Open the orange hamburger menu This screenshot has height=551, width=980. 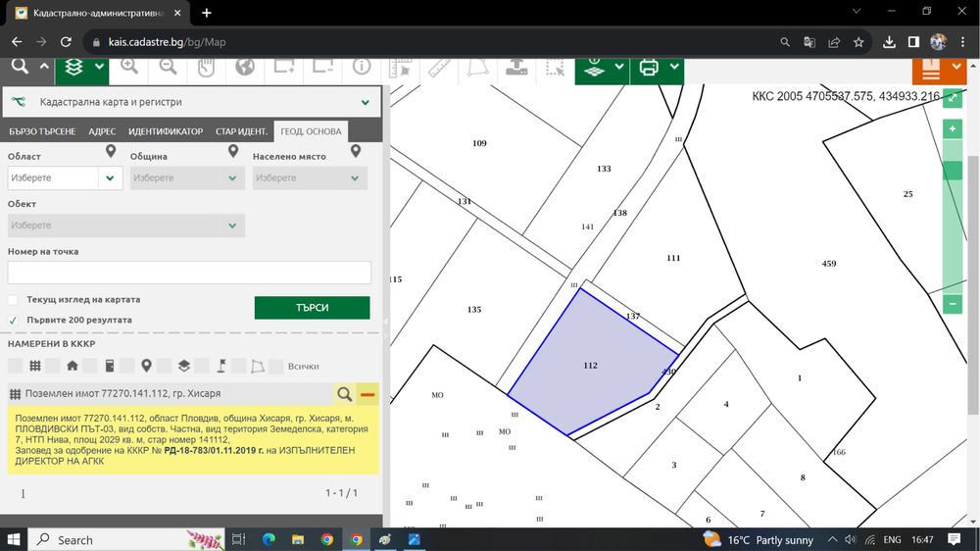tap(931, 70)
